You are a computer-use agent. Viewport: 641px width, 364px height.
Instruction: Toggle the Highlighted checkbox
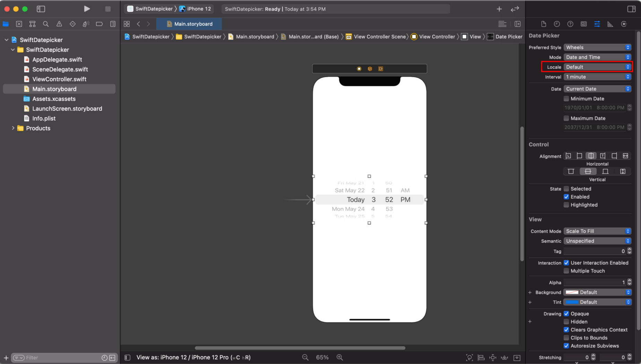(566, 205)
